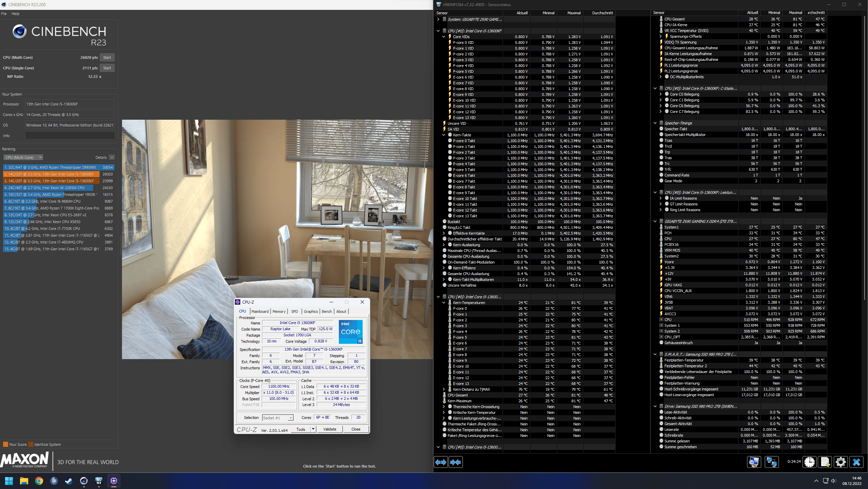Image resolution: width=868 pixels, height=489 pixels.
Task: Click the Festplatten-Temperatur thermometer icon
Action: coord(661,360)
